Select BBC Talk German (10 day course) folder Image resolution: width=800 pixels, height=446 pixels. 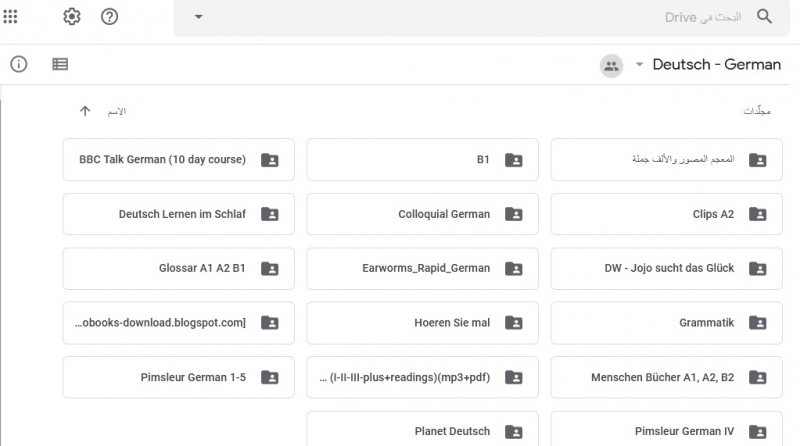pos(179,160)
